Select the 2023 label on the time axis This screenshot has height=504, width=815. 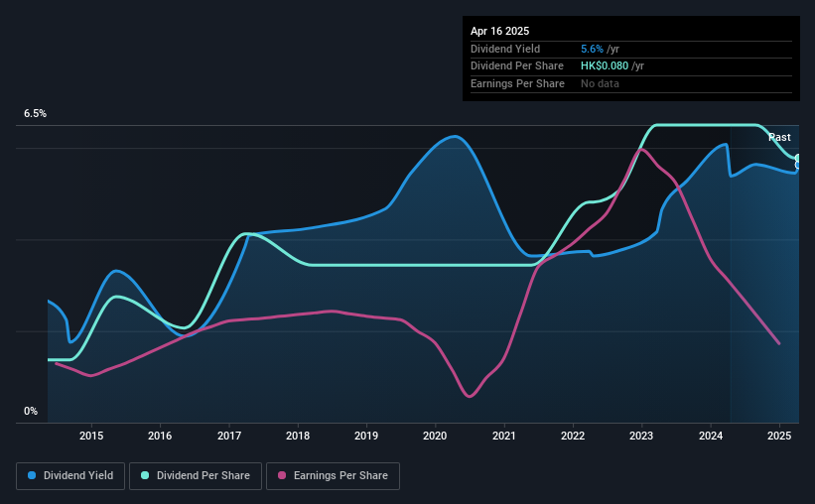641,436
